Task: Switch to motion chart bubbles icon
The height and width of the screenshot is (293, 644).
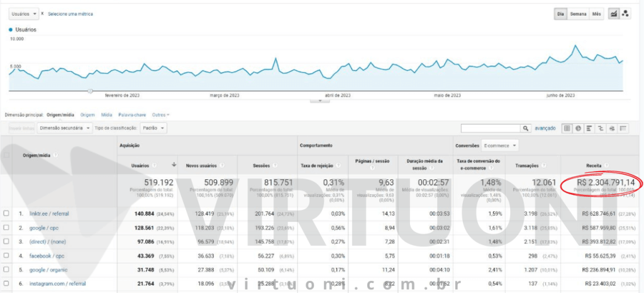Action: tap(625, 14)
